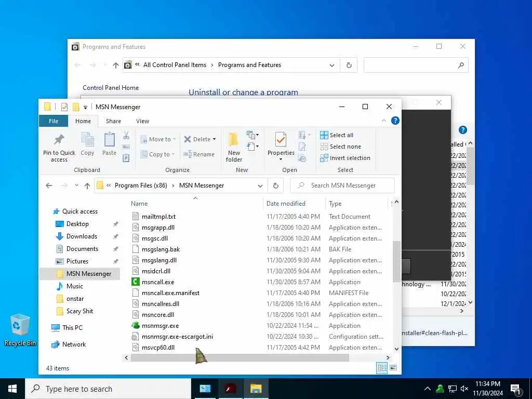This screenshot has height=399, width=532.
Task: Open Explorer Help question mark icon
Action: 395,121
